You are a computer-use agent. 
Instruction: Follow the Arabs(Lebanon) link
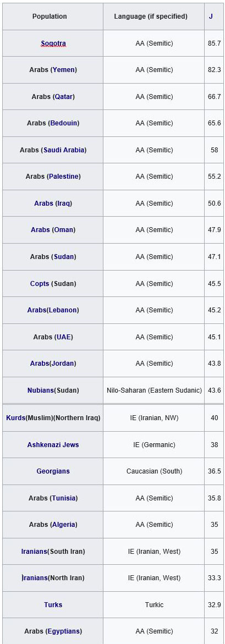(53, 310)
